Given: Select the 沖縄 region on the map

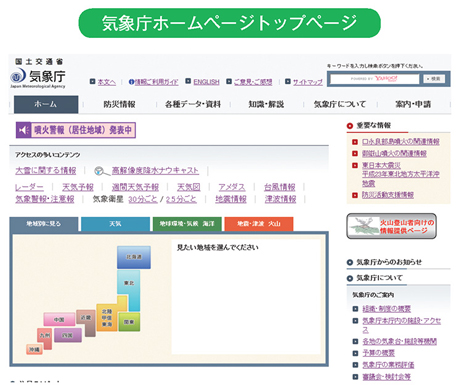Looking at the screenshot, I should pyautogui.click(x=34, y=349).
